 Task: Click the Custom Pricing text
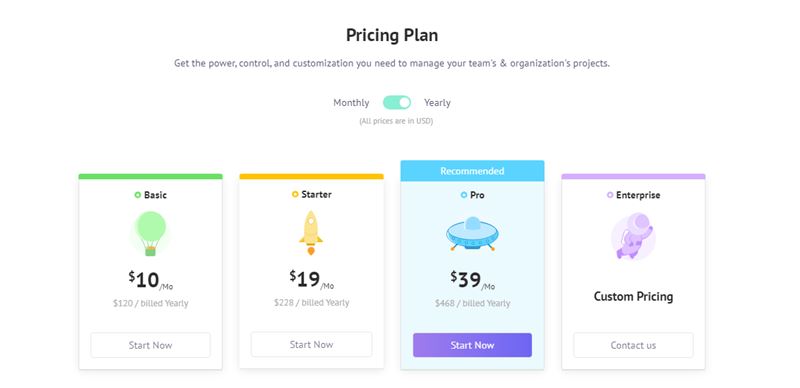633,297
